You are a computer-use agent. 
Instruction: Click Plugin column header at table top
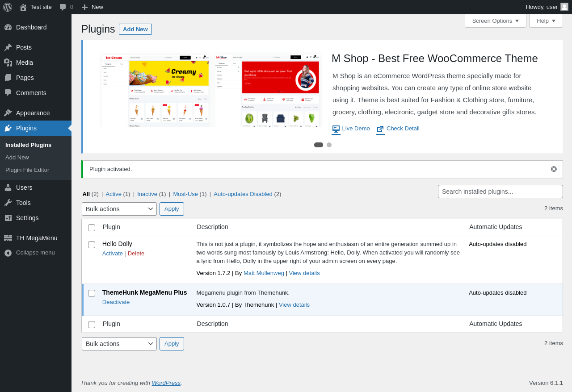[111, 227]
